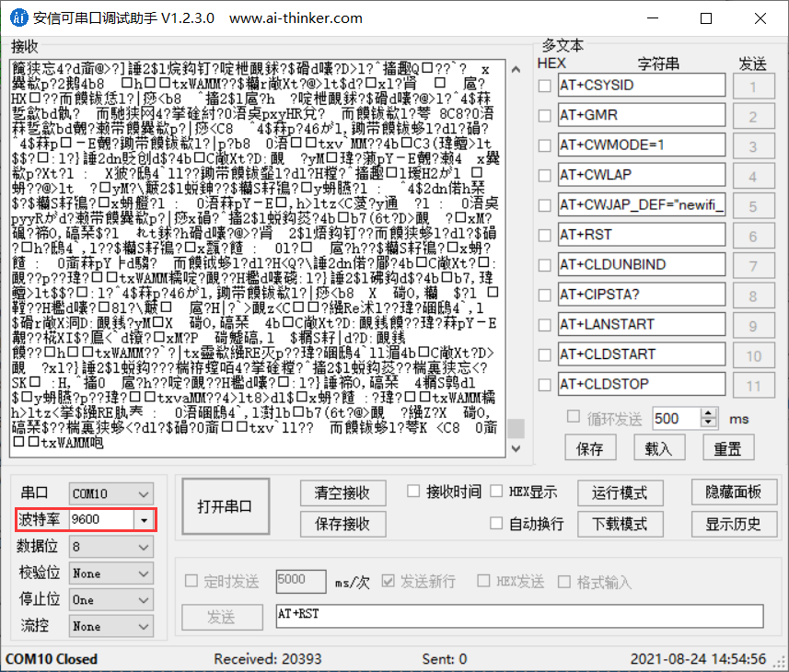The height and width of the screenshot is (672, 789).
Task: Enable the checkbox beside AT+GMR
Action: [x=542, y=114]
